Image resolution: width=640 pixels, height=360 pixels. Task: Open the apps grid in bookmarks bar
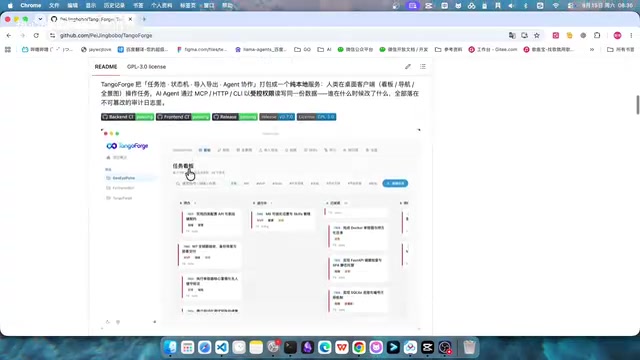[8, 49]
